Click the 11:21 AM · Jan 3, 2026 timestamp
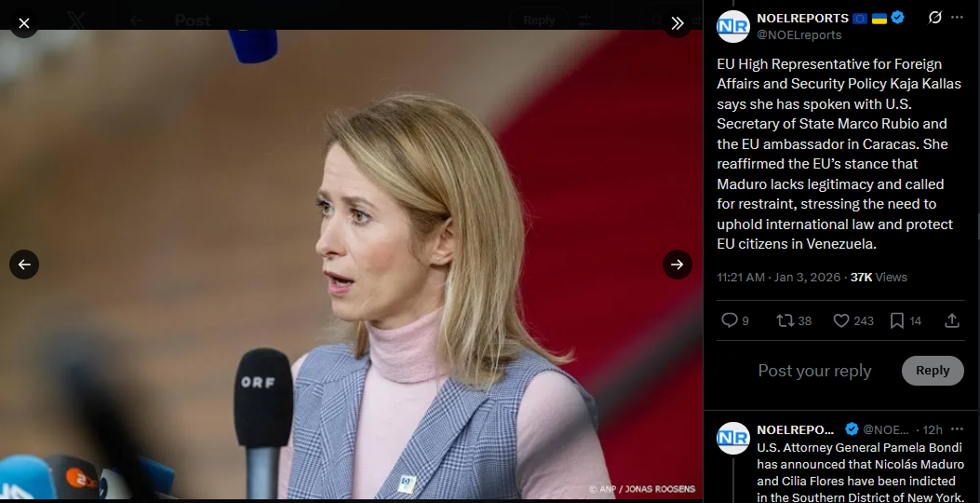980x503 pixels. point(779,278)
